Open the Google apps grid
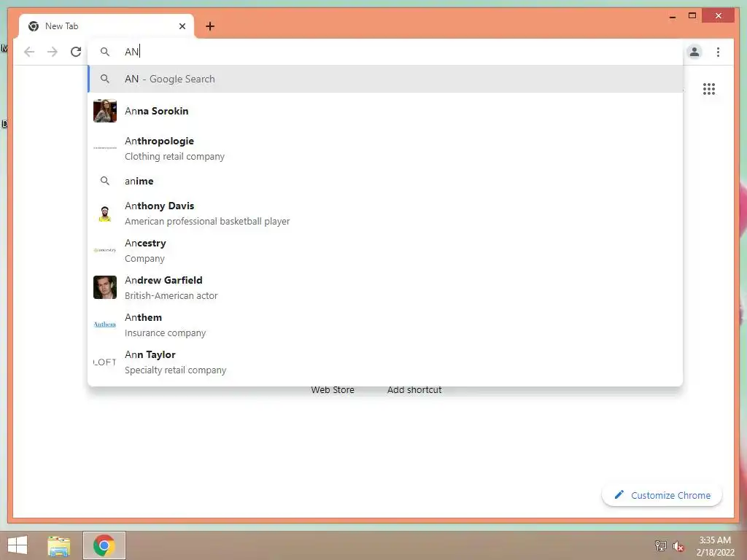This screenshot has height=560, width=747. pyautogui.click(x=709, y=89)
